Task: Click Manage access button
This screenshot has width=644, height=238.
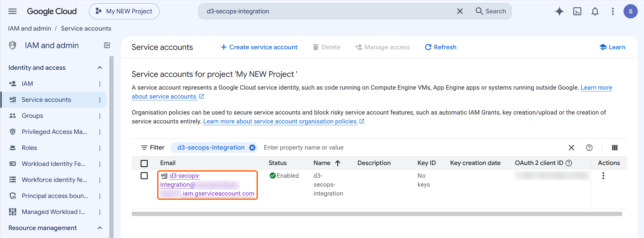Action: [x=382, y=47]
